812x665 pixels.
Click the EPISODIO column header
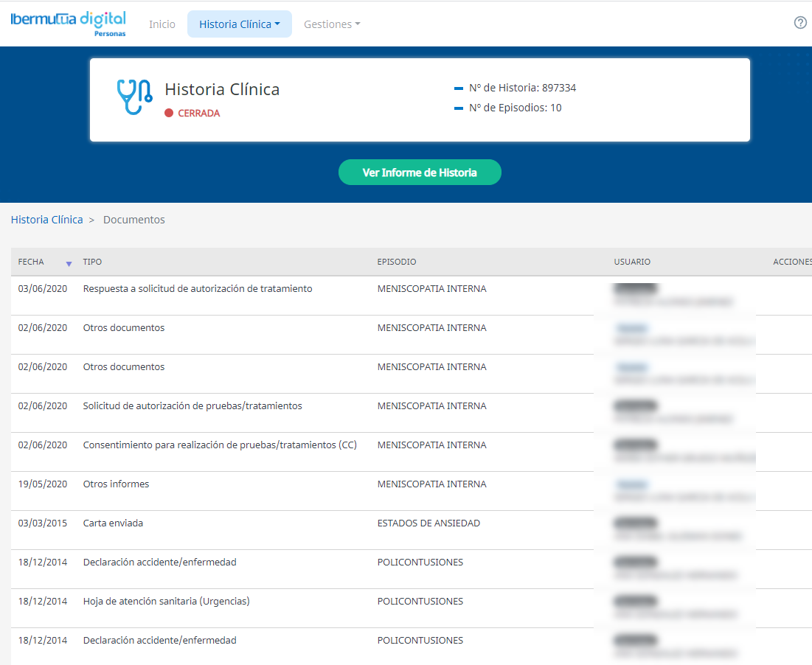(x=396, y=262)
